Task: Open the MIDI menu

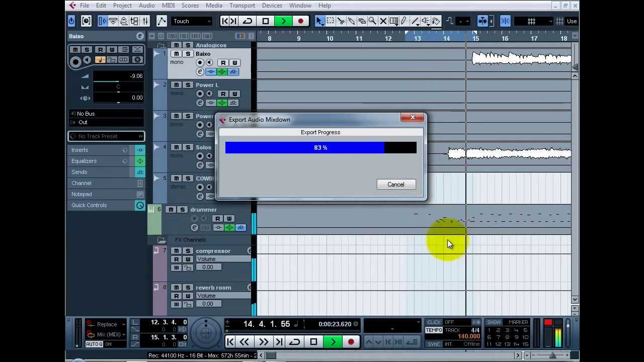Action: click(x=168, y=6)
